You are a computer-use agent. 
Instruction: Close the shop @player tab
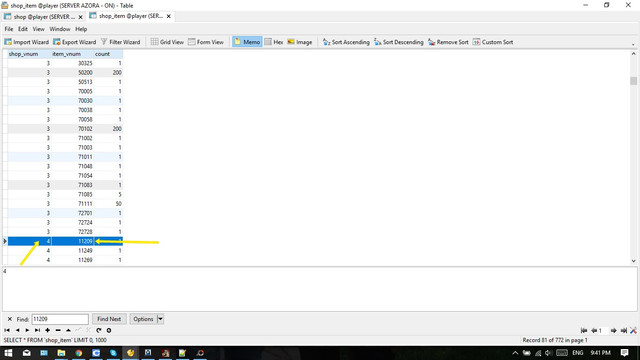pyautogui.click(x=80, y=17)
